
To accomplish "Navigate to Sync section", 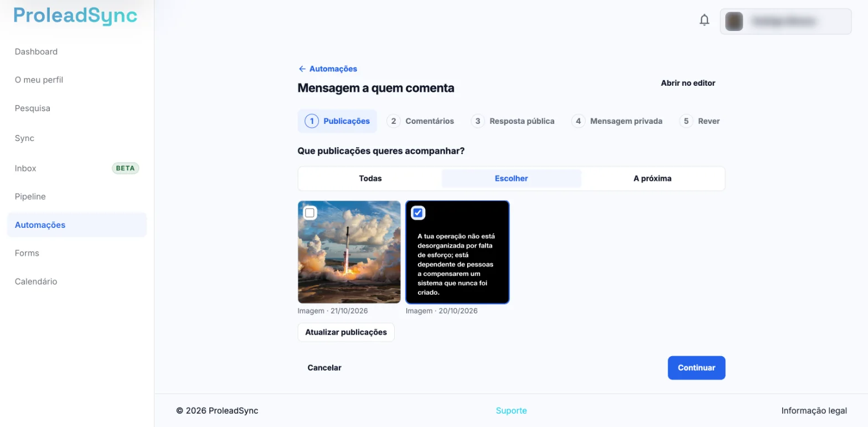I will (24, 138).
